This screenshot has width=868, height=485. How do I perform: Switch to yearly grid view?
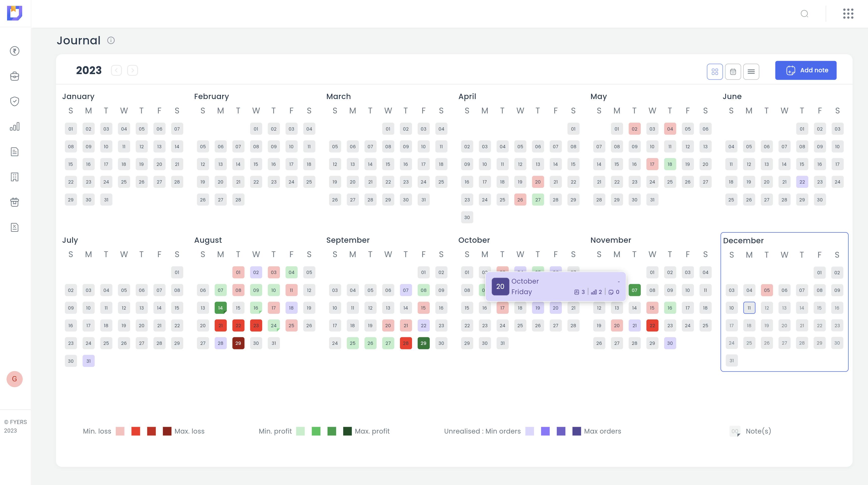coord(715,71)
